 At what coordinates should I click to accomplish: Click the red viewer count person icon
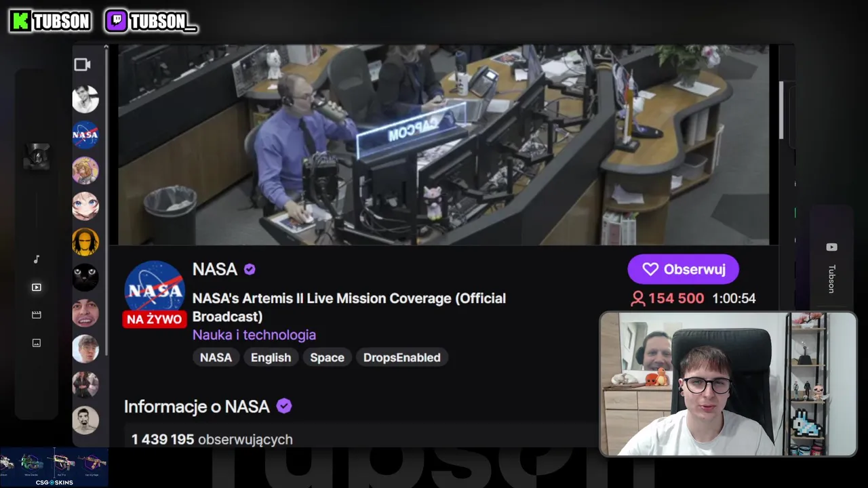pyautogui.click(x=637, y=298)
